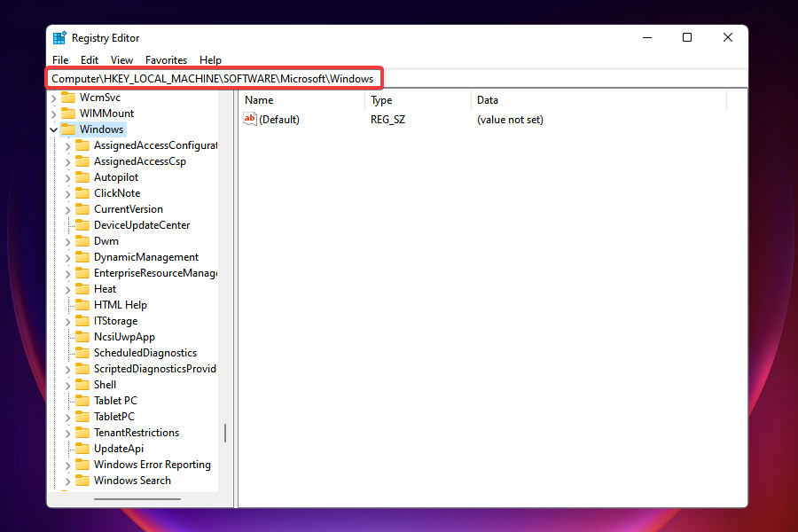Sort by the Type column header
The image size is (798, 532).
[419, 100]
